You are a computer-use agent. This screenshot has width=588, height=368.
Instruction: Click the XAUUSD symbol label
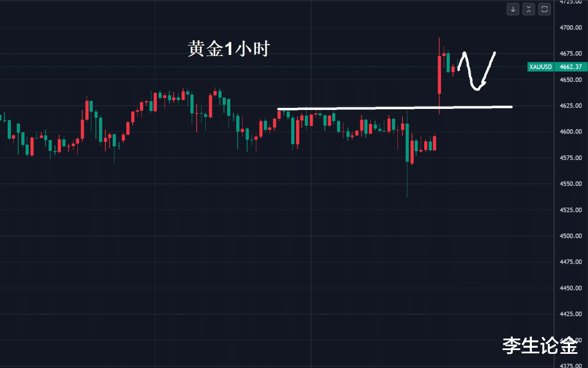click(x=540, y=67)
